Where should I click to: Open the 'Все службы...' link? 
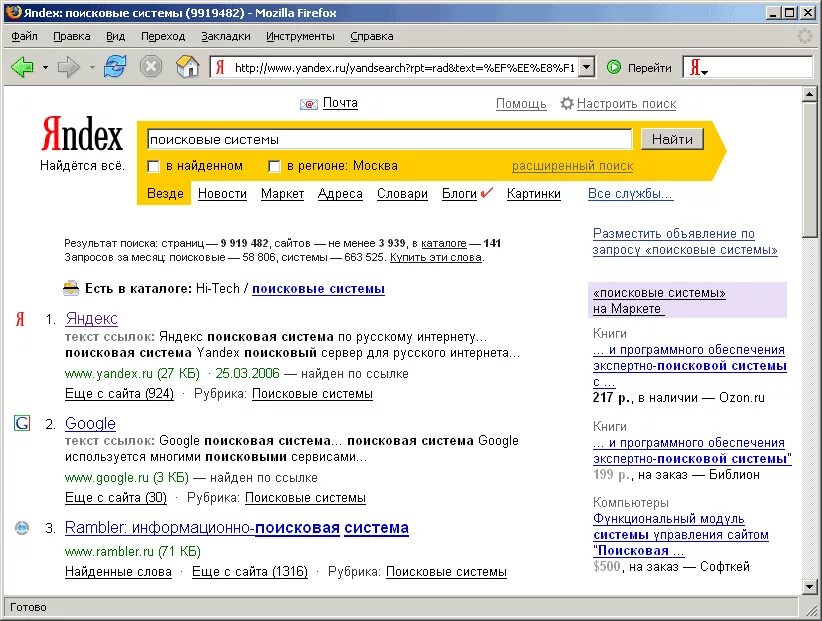tap(630, 193)
